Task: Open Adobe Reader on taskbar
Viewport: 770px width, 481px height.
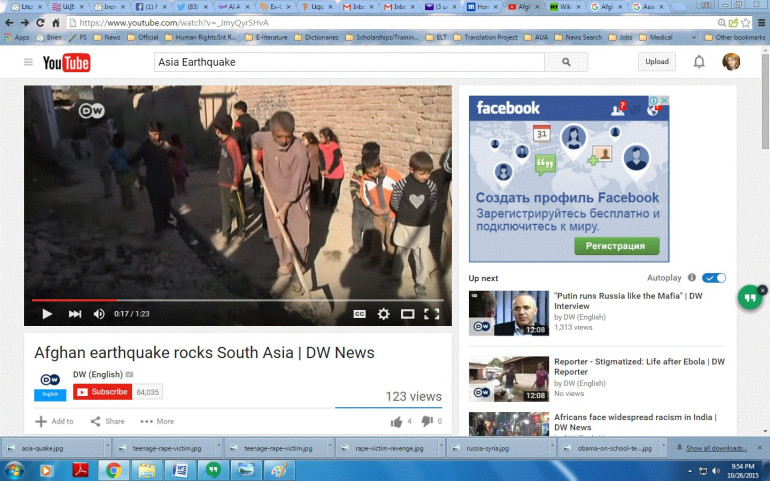Action: 80,471
